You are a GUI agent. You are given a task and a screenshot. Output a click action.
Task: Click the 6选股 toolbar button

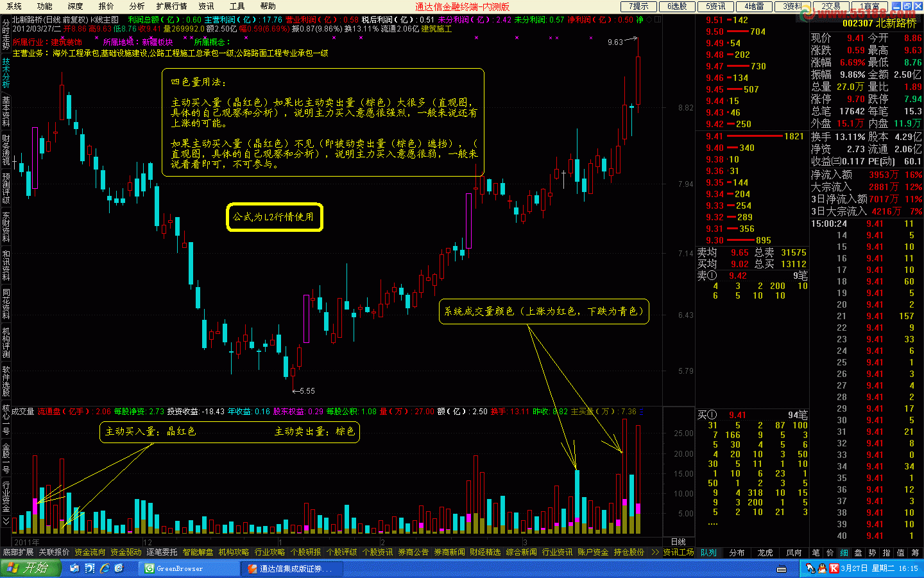click(677, 6)
